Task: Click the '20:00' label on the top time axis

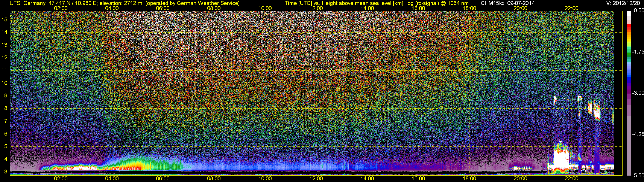Action: click(x=521, y=8)
